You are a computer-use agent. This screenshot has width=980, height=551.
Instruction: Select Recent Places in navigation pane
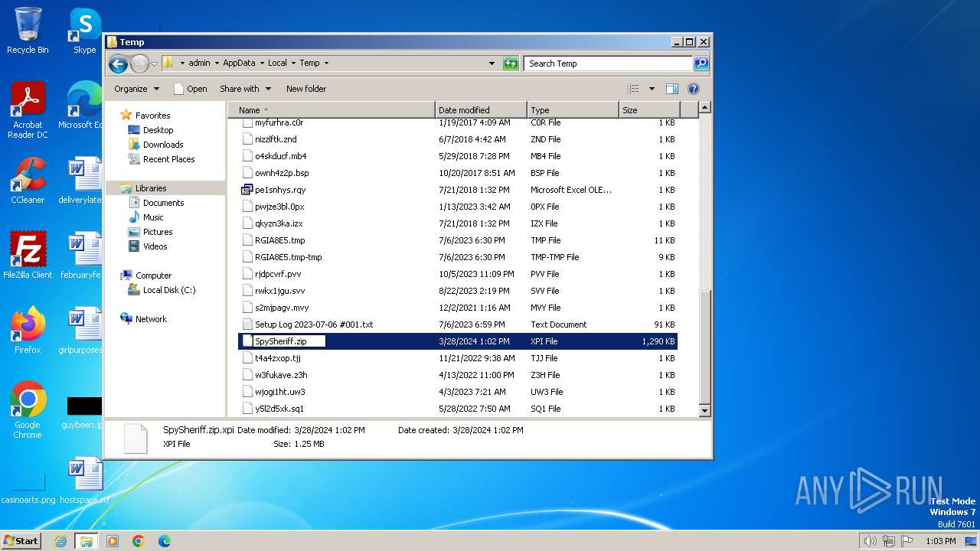[x=168, y=159]
